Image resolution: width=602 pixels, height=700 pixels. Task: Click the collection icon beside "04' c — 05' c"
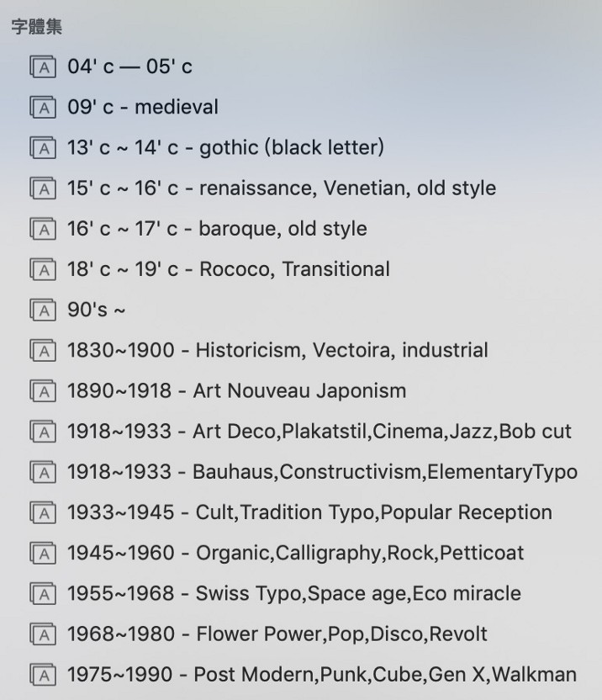(43, 67)
